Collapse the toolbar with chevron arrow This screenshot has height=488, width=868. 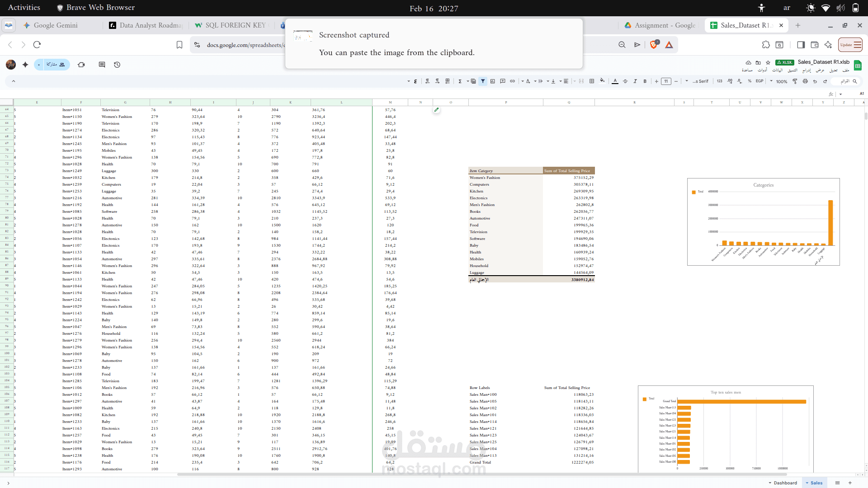[x=14, y=81]
